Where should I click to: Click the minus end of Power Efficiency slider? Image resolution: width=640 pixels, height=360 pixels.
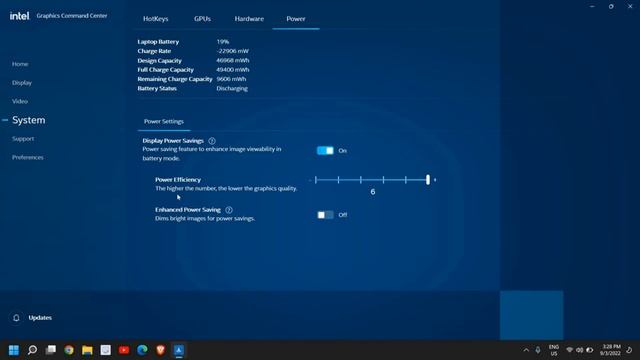[x=310, y=180]
